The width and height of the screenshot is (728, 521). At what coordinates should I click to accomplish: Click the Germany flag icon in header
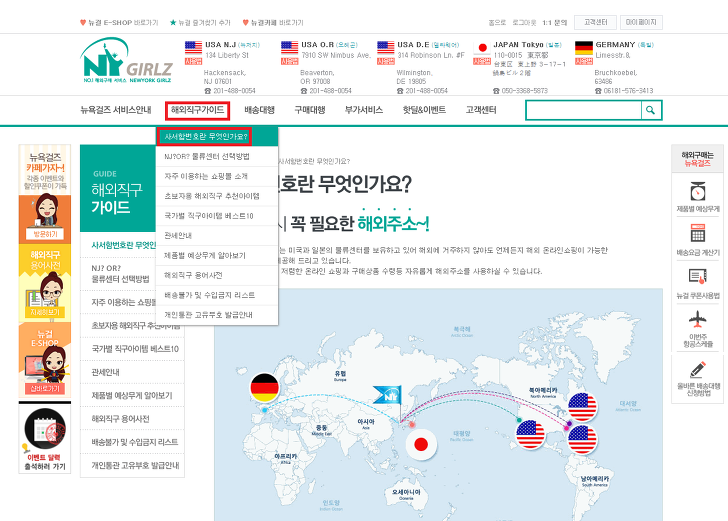click(584, 47)
